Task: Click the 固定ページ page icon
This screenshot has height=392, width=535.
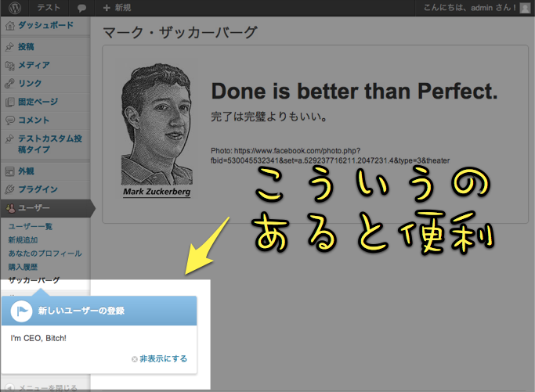Action: pos(9,102)
